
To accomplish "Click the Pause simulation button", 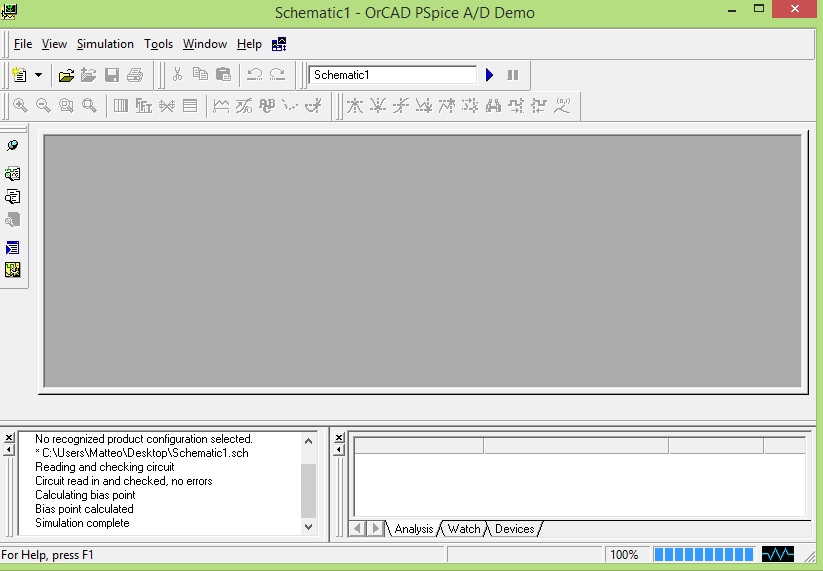I will pos(513,75).
